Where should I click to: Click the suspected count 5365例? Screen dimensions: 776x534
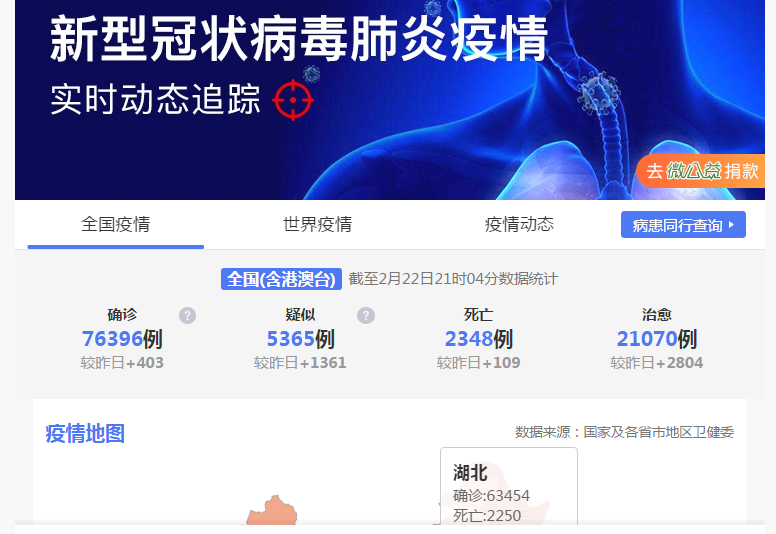300,339
